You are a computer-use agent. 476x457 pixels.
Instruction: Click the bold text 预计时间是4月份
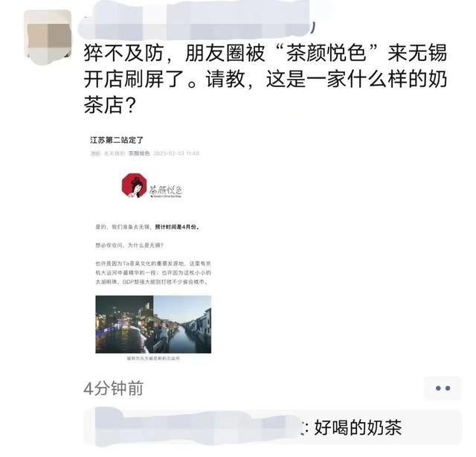coord(177,227)
